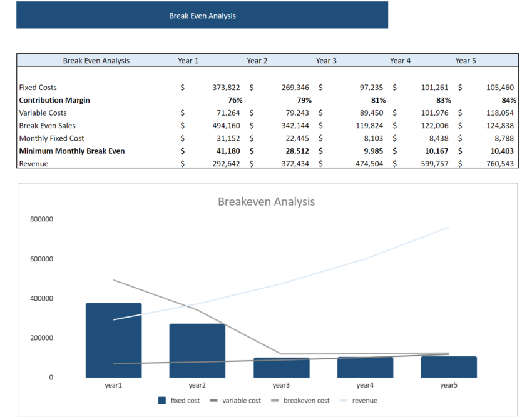
Task: Click the year5 fixed cost bar
Action: click(449, 366)
